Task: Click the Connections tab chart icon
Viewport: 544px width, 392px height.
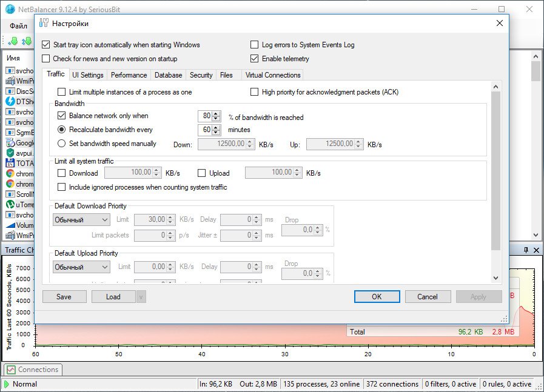Action: click(x=11, y=370)
